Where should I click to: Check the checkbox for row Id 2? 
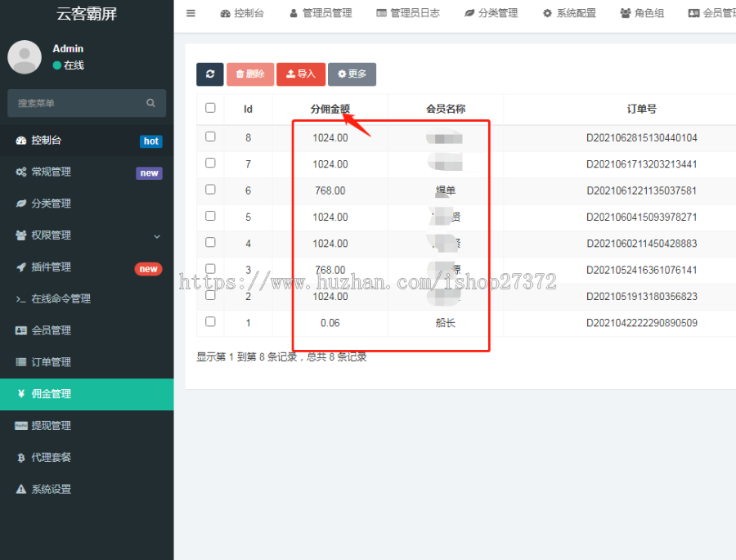[210, 295]
